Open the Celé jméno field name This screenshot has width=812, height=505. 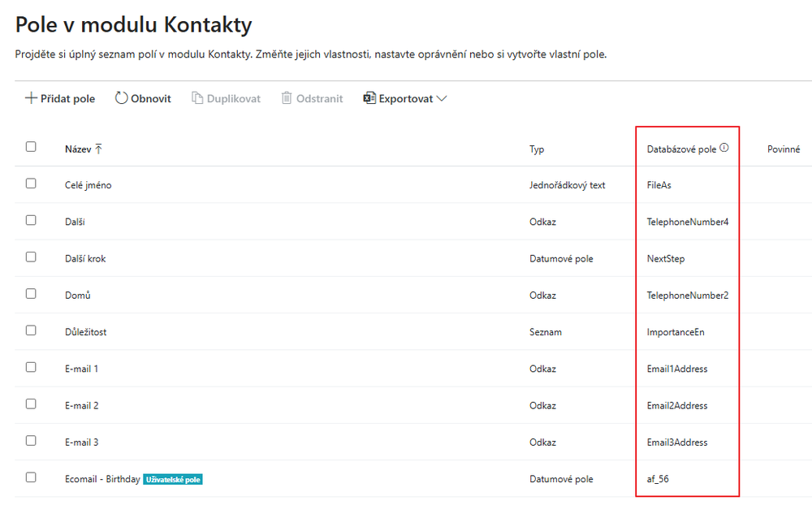coord(88,185)
